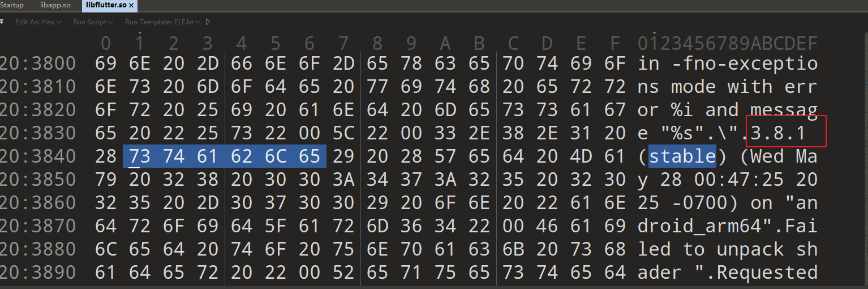Viewport: 868px width, 289px height.
Task: Switch to the Startup tab
Action: pos(12,5)
